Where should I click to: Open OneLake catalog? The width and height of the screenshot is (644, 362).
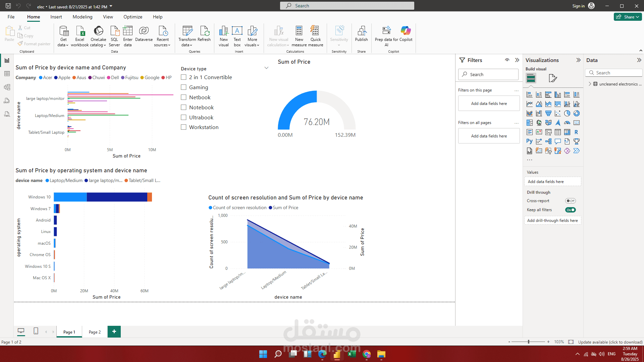tap(98, 36)
